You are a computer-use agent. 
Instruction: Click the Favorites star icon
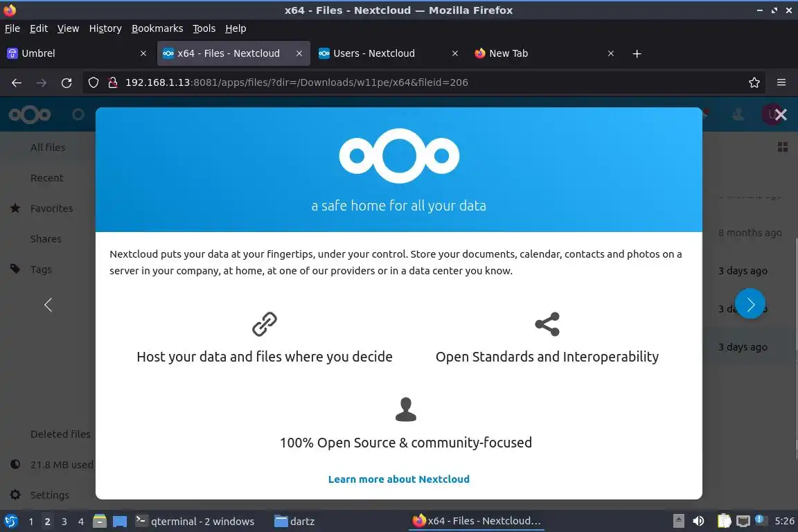(x=15, y=208)
